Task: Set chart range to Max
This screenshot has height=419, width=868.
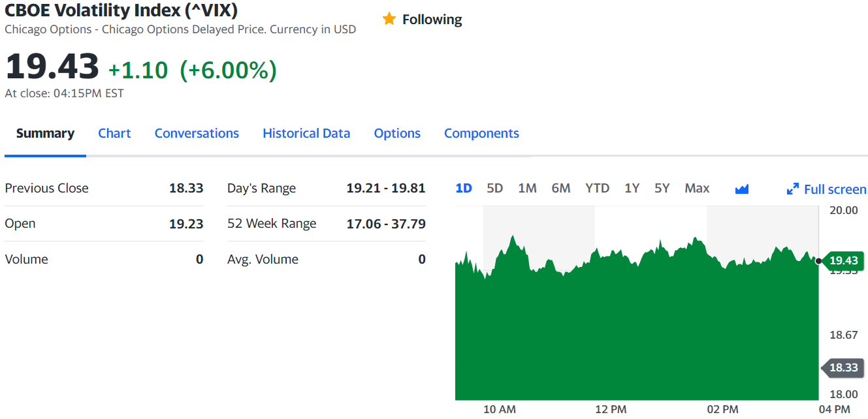Action: click(x=697, y=188)
